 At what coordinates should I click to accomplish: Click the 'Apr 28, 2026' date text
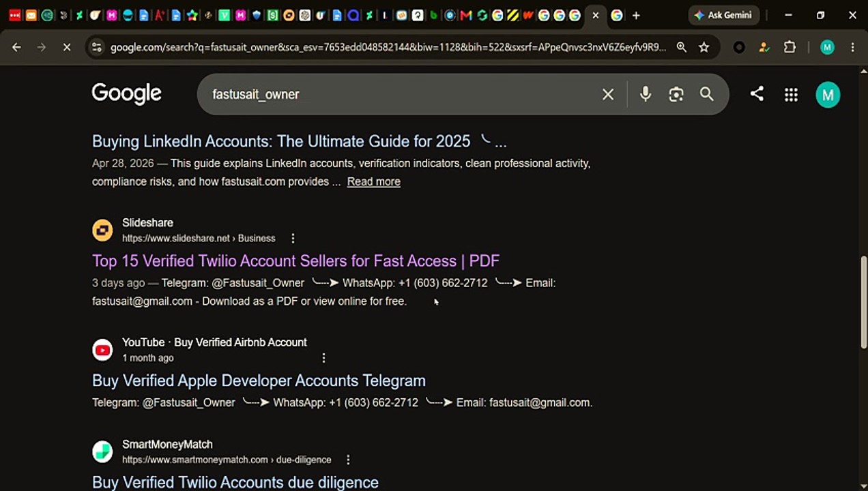[x=123, y=164]
